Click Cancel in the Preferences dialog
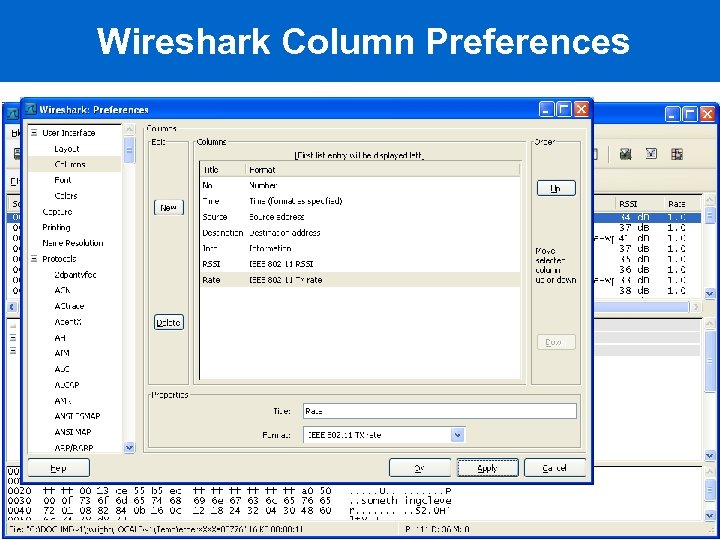This screenshot has width=720, height=540. pyautogui.click(x=555, y=468)
